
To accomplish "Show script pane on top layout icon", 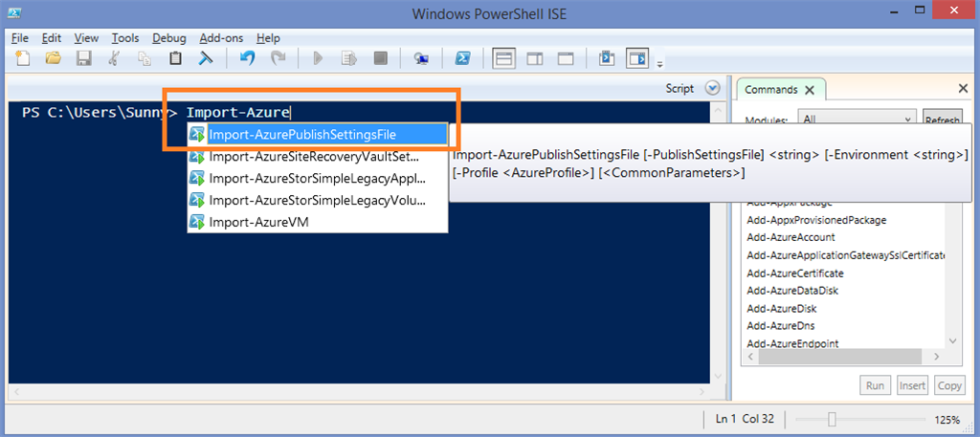I will 503,58.
